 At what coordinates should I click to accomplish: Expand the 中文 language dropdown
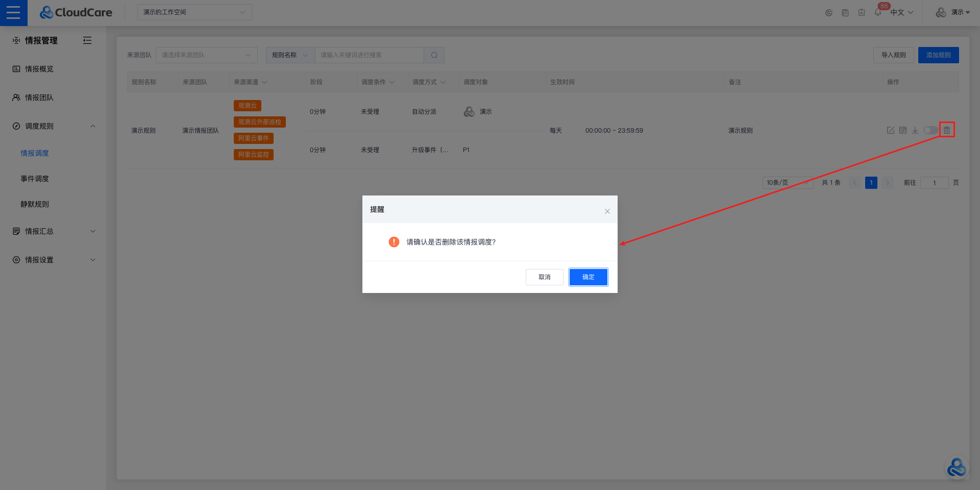click(901, 12)
